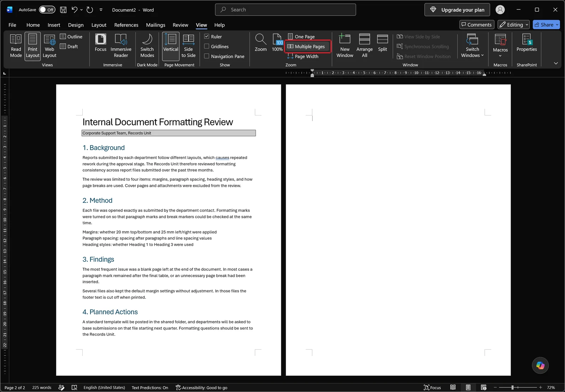The image size is (565, 392).
Task: Open SharePoint Properties
Action: coord(527,43)
